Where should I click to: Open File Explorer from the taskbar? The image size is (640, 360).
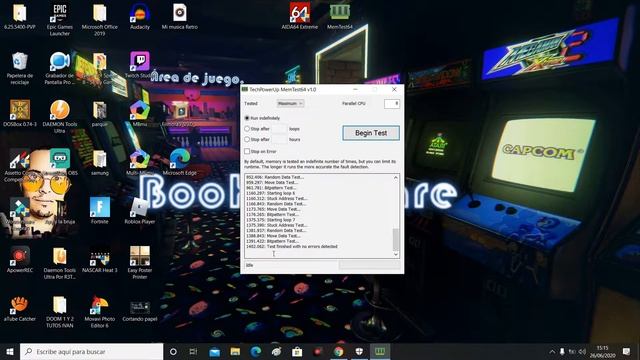(x=235, y=351)
